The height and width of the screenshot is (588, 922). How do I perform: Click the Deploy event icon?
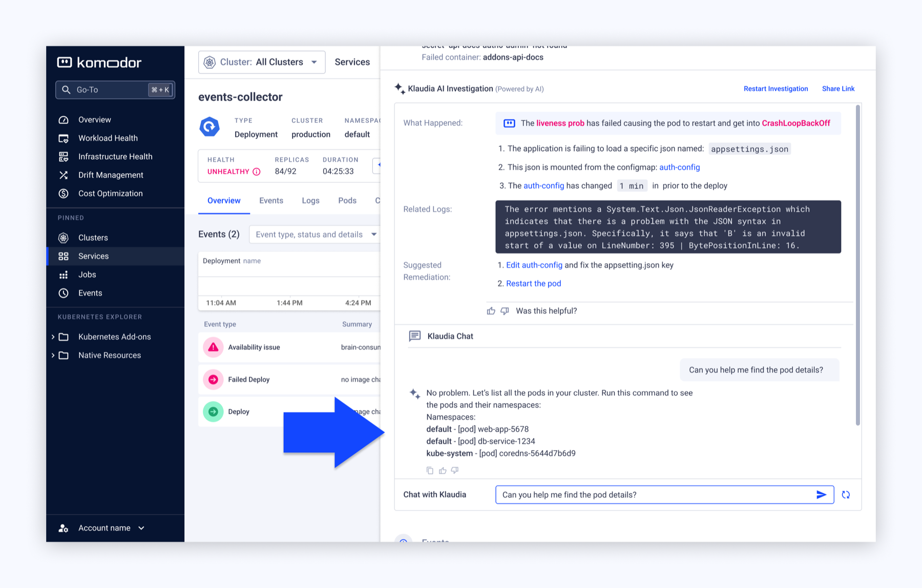[x=213, y=412]
